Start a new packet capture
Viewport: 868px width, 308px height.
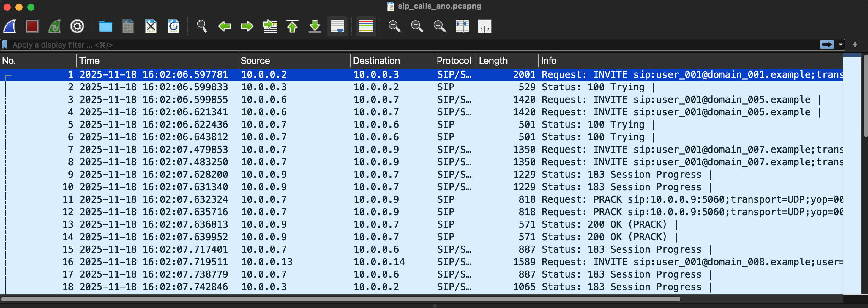click(x=9, y=26)
